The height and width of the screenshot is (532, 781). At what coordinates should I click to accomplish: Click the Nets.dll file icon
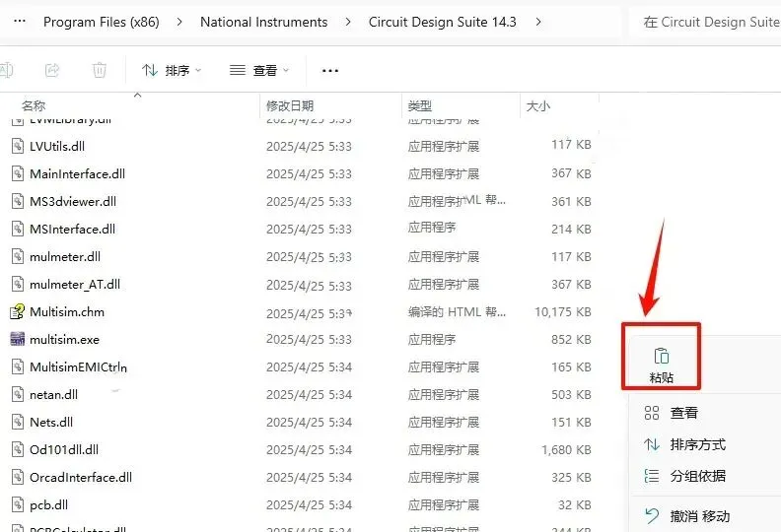pyautogui.click(x=18, y=422)
